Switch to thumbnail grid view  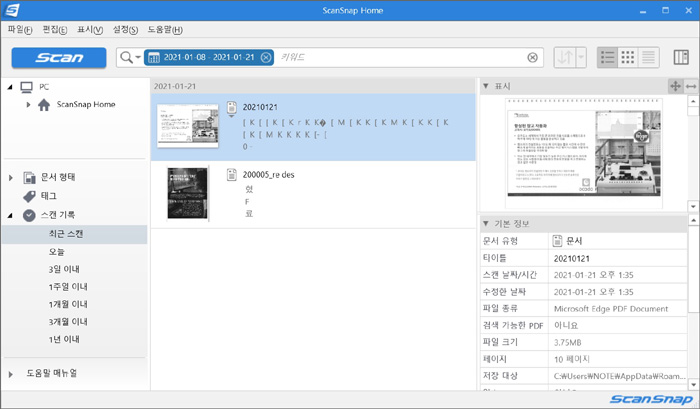[628, 58]
